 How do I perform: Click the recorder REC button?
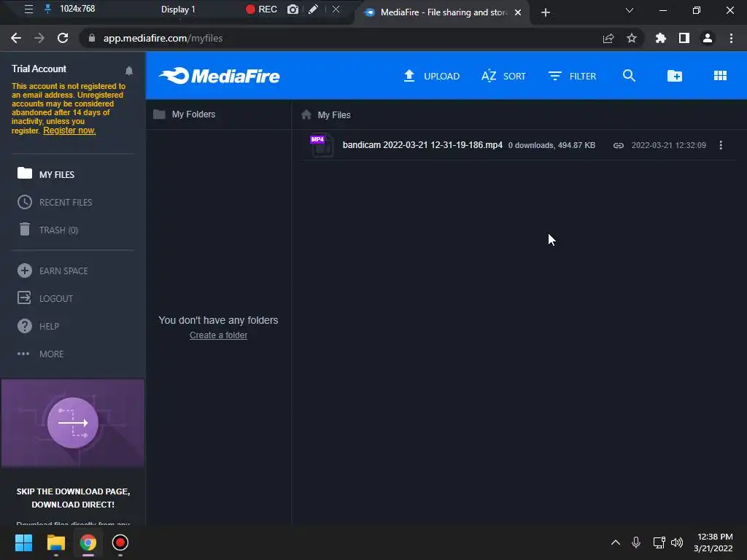pos(261,9)
